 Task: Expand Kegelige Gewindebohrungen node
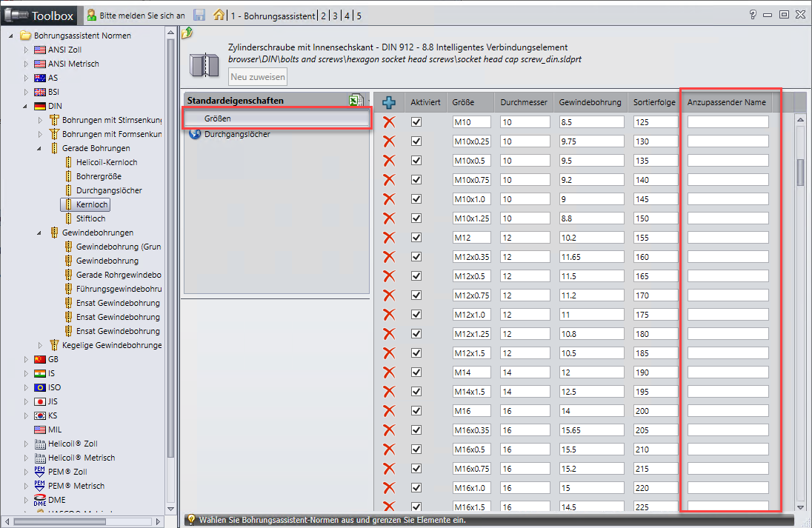40,345
